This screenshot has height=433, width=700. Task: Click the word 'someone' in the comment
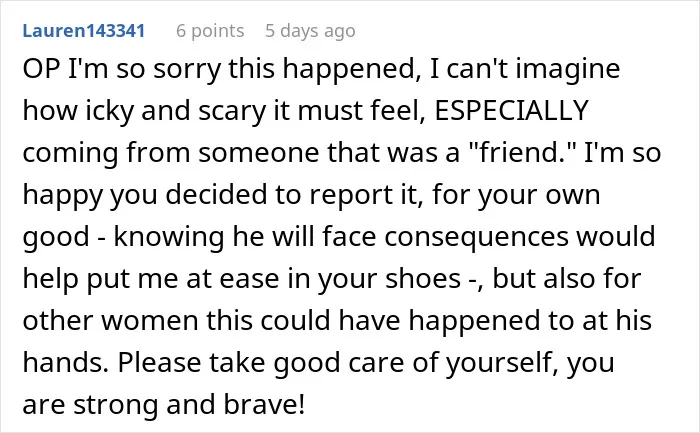(259, 153)
